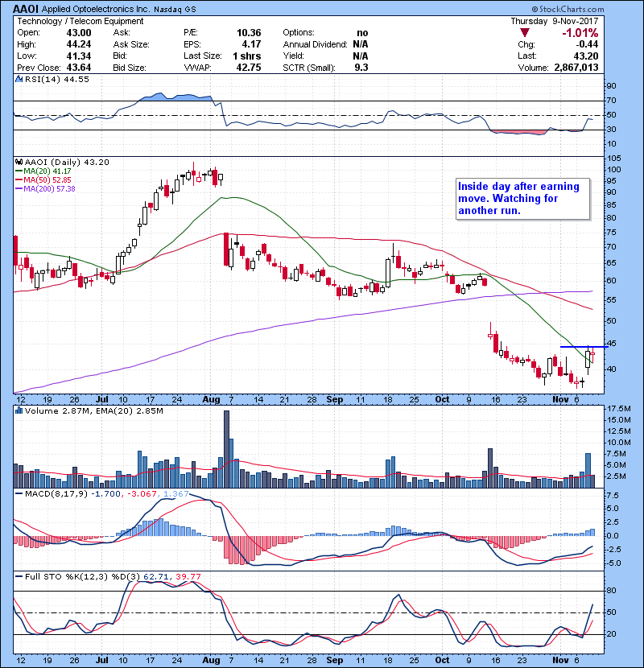Click the Technology / Telecom Equipment sector text
644x668 pixels.
[x=80, y=21]
